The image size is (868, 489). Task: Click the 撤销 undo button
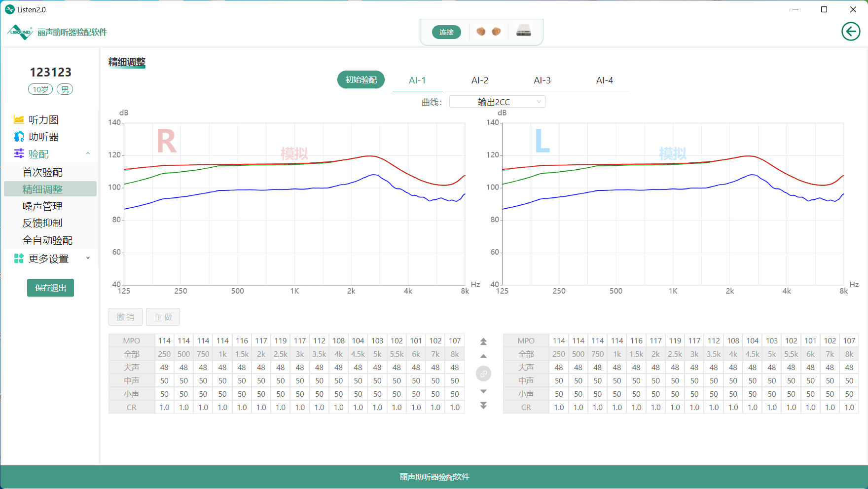125,317
